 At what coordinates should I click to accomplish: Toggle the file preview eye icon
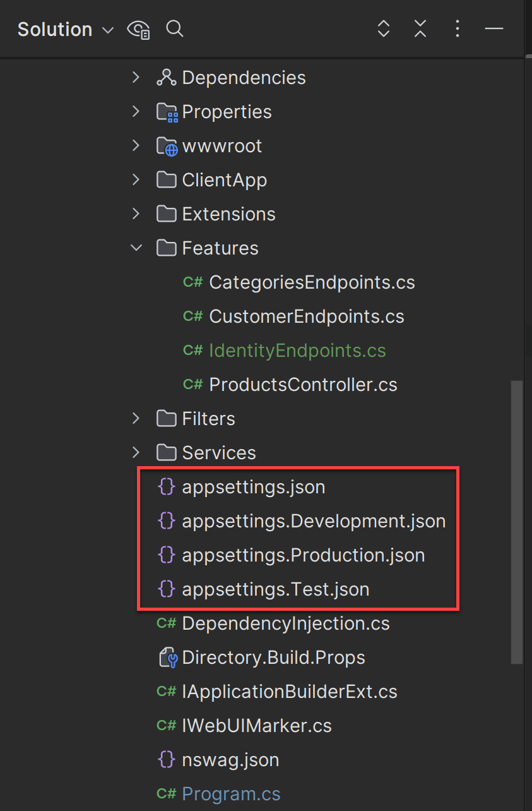click(x=138, y=30)
